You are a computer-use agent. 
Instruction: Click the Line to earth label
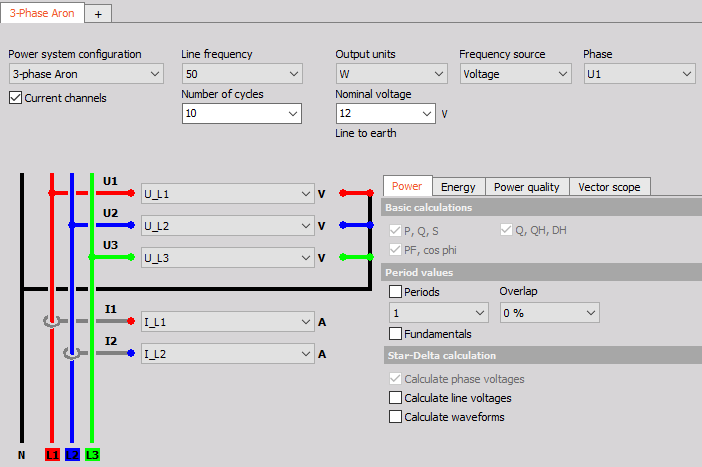(366, 133)
